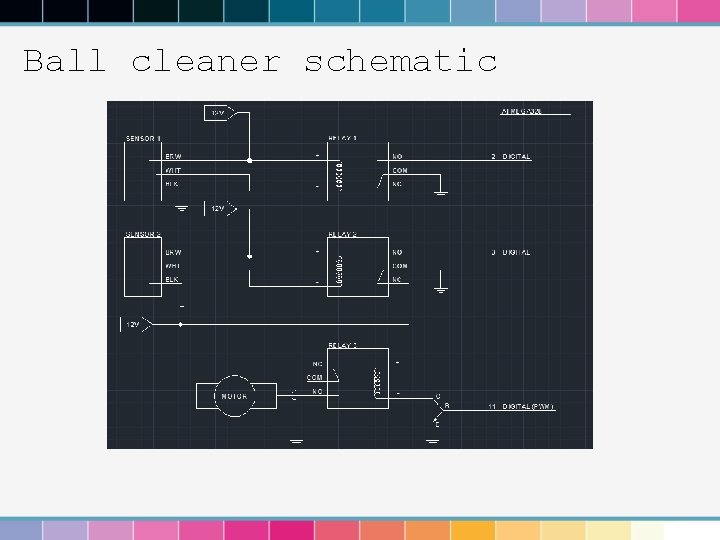
Task: Click the MOTOR symbol in the schematic
Action: pyautogui.click(x=235, y=396)
